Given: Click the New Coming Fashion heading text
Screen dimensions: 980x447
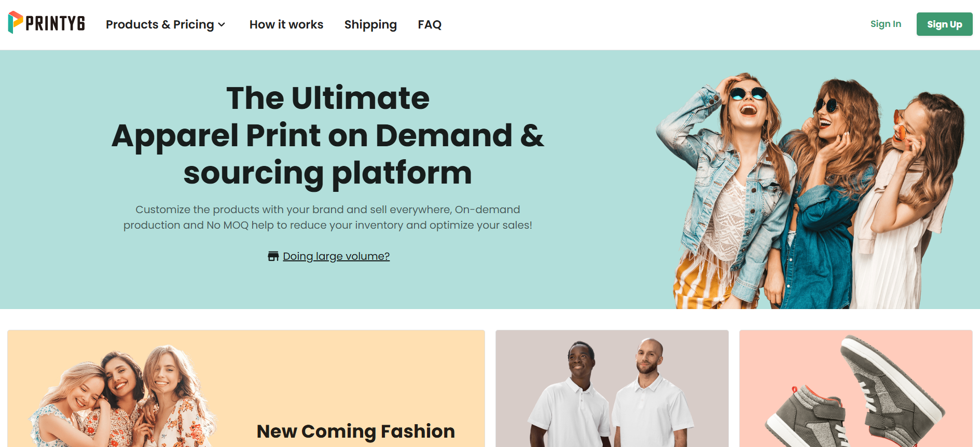Looking at the screenshot, I should click(x=356, y=431).
